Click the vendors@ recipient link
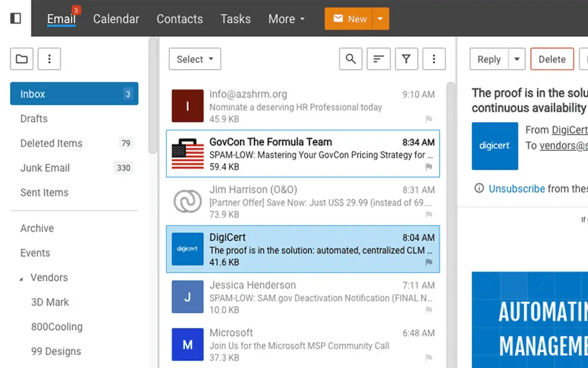 tap(564, 145)
